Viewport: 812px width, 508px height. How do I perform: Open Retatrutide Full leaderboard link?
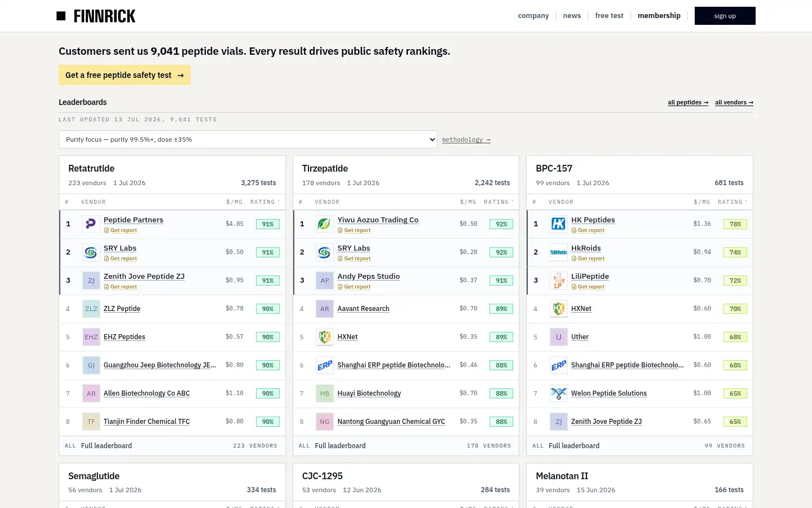click(107, 446)
